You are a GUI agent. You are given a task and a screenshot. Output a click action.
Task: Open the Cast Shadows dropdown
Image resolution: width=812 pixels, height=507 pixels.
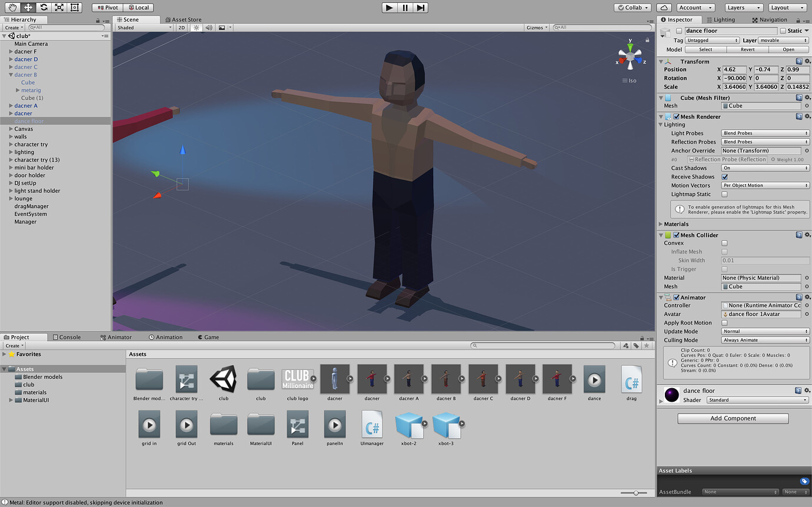pyautogui.click(x=764, y=168)
